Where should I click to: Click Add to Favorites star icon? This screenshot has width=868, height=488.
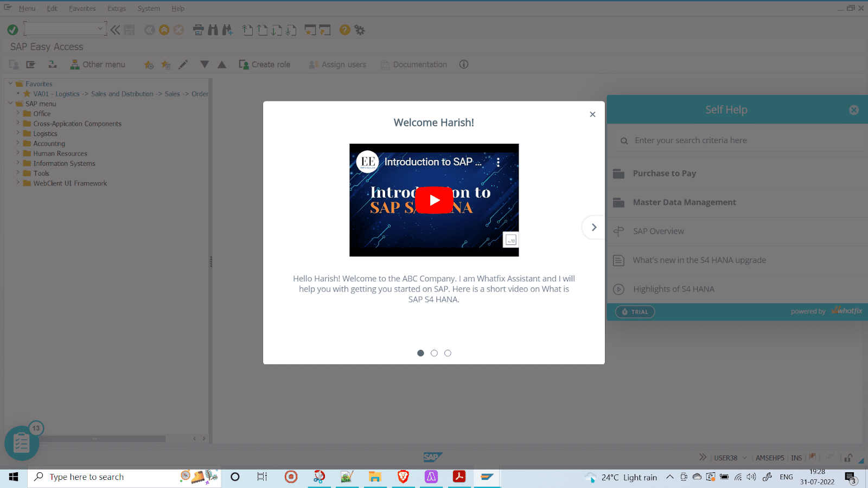[x=149, y=65]
